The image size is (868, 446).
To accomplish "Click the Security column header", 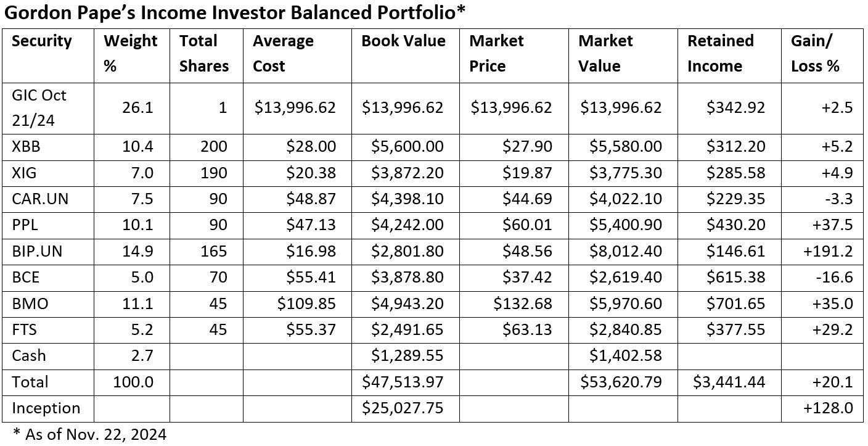I will pyautogui.click(x=42, y=41).
